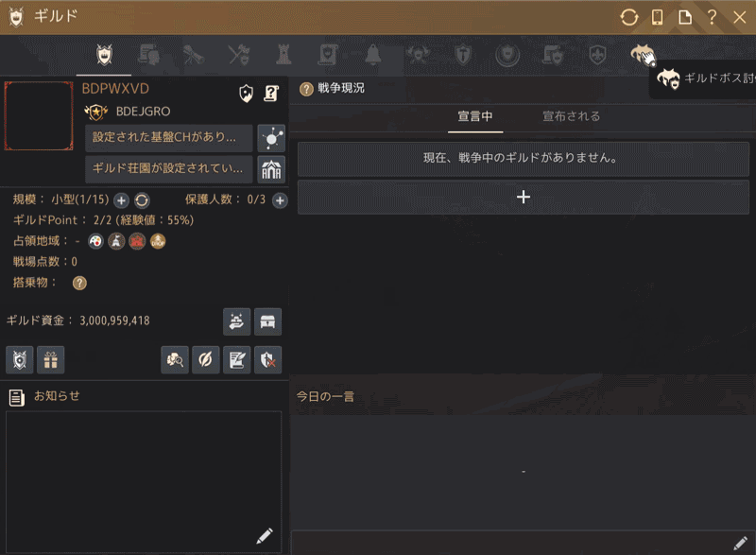Click the shield with red X button
Viewport: 756px width, 555px height.
pos(268,359)
